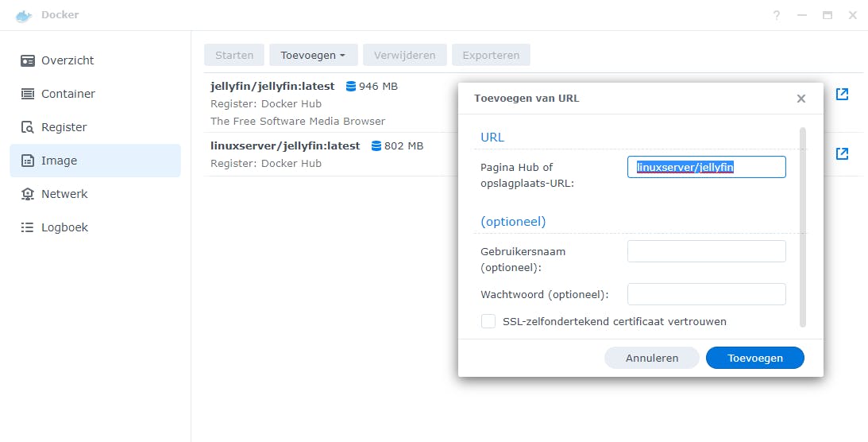868x442 pixels.
Task: Close the Toevoegen van URL dialog
Action: (x=800, y=99)
